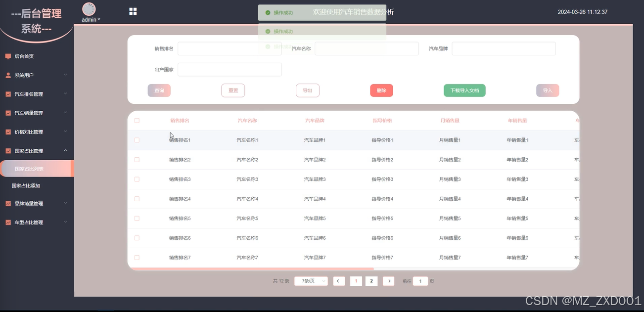Open the admin user dropdown
644x312 pixels.
[x=91, y=20]
